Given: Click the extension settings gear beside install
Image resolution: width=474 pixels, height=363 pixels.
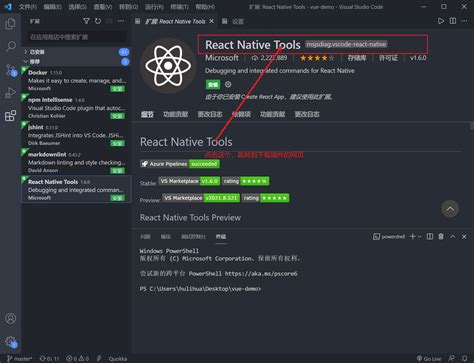Looking at the screenshot, I should coord(228,84).
